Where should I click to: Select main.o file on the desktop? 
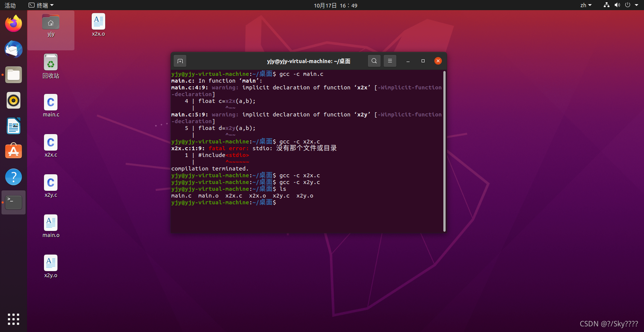click(51, 226)
